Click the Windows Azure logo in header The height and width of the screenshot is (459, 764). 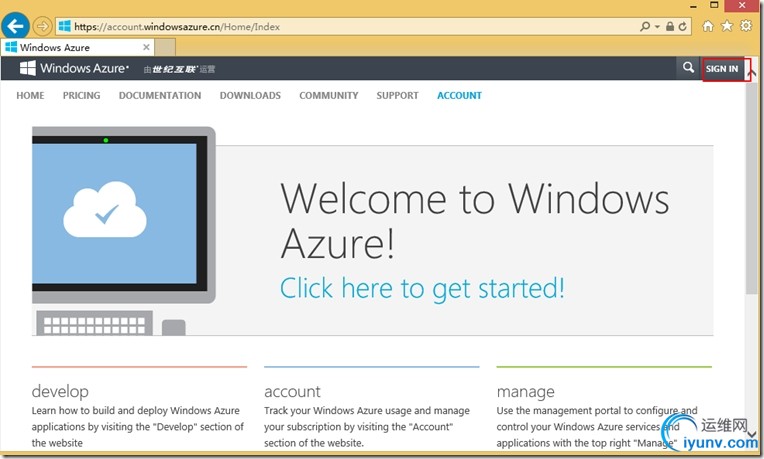[74, 68]
